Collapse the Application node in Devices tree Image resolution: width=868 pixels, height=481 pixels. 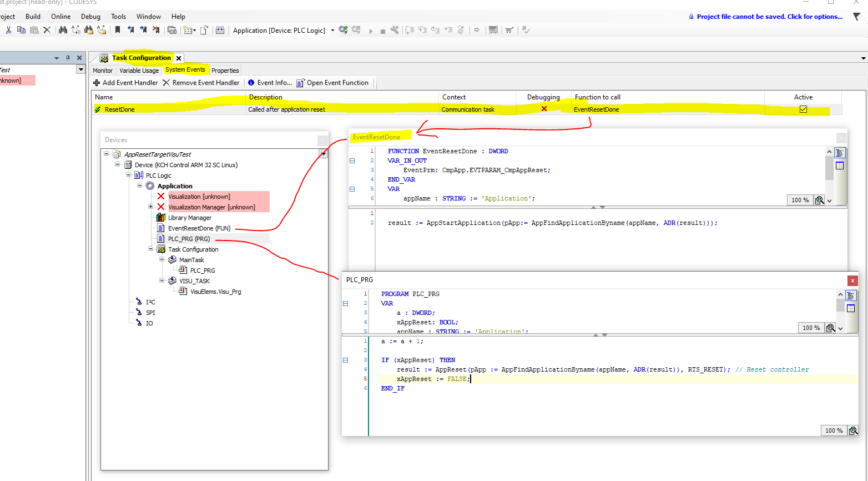[139, 186]
